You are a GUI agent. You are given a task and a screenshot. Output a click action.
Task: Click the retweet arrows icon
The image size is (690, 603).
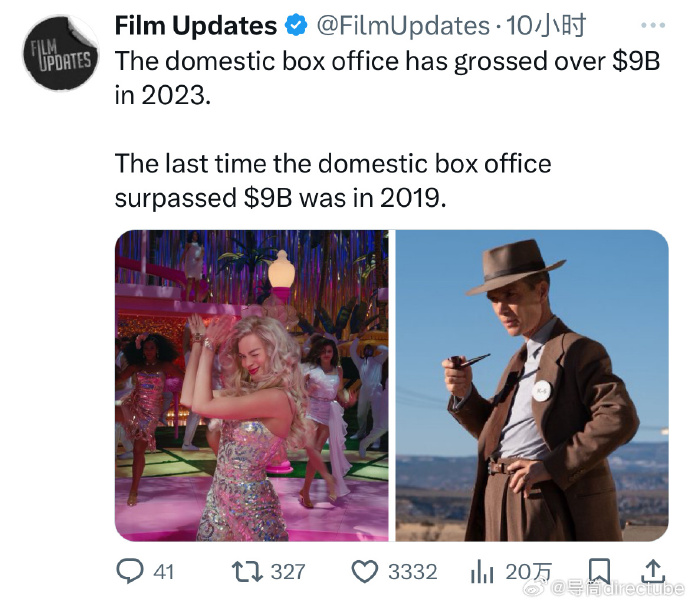pyautogui.click(x=247, y=571)
